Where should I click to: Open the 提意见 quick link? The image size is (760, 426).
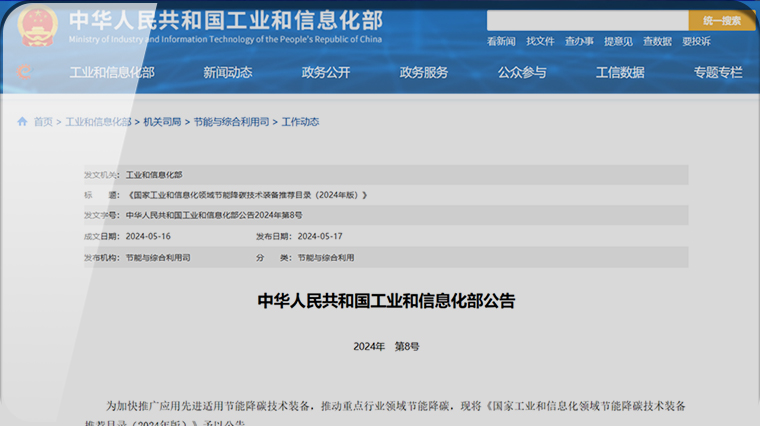pos(618,42)
